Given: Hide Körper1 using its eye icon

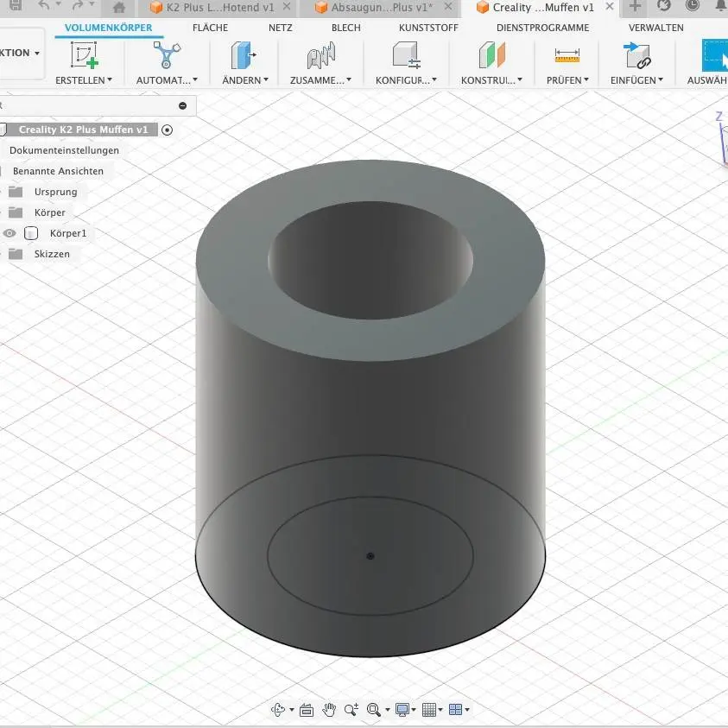Looking at the screenshot, I should tap(9, 233).
